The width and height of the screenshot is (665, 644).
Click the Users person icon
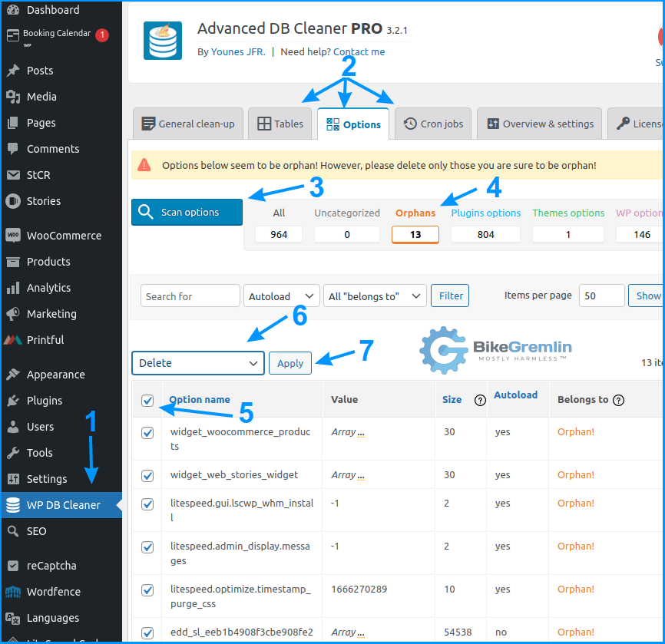(x=13, y=427)
